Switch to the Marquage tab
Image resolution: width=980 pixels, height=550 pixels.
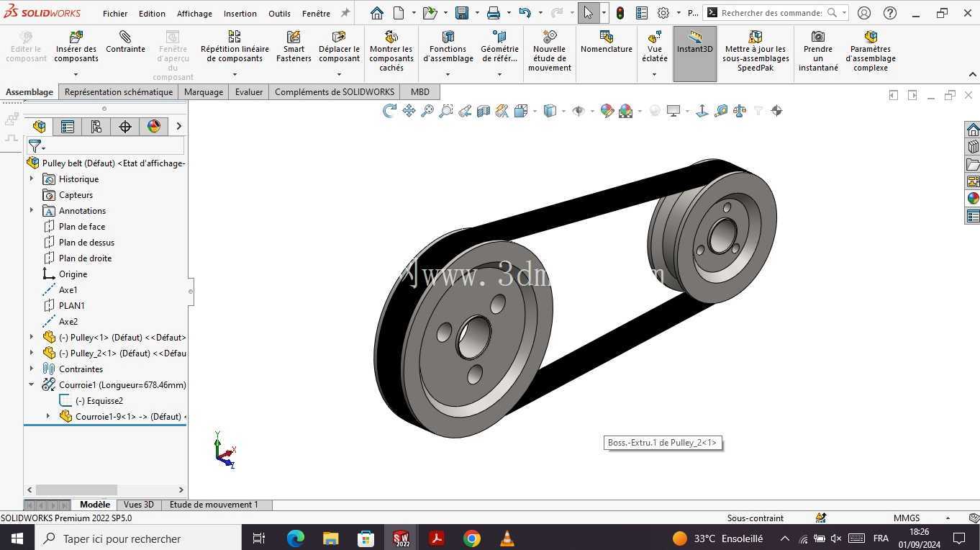click(204, 91)
